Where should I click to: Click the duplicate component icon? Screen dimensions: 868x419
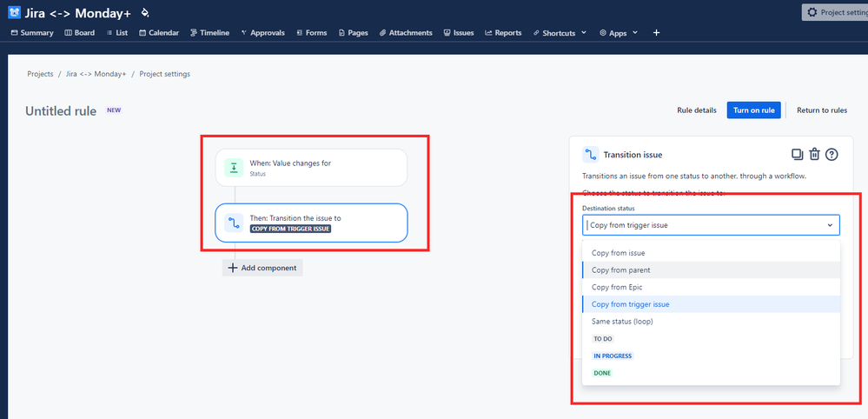[x=797, y=155]
